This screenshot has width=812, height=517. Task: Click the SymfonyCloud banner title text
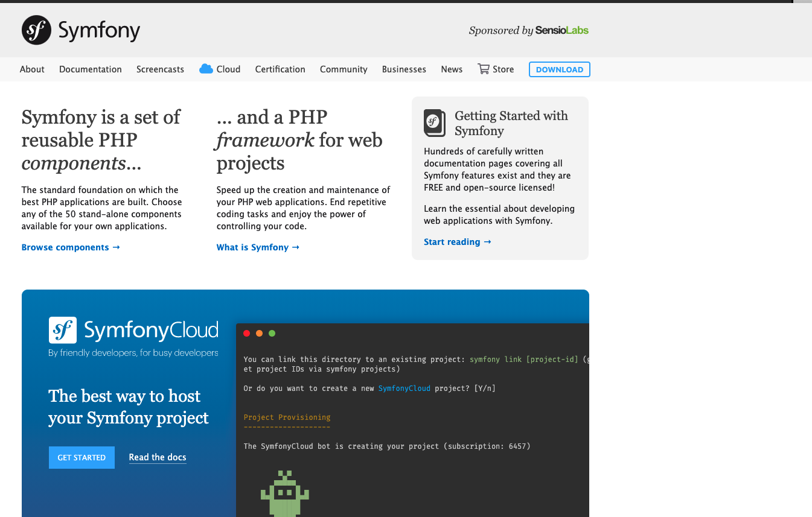click(x=151, y=330)
